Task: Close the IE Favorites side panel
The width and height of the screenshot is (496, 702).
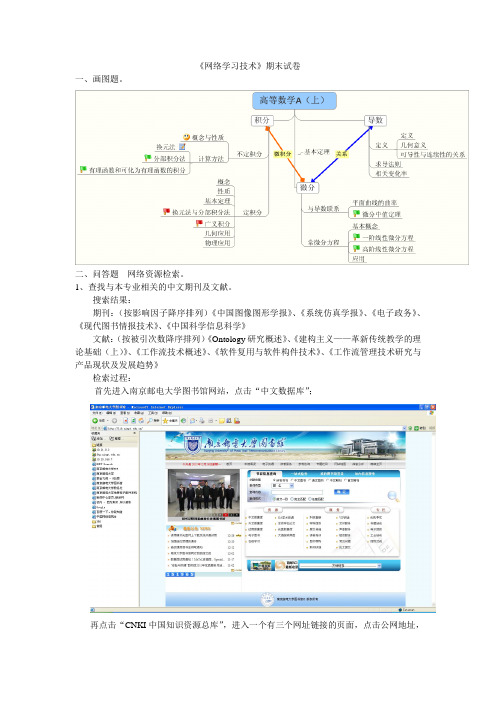Action: 135,433
